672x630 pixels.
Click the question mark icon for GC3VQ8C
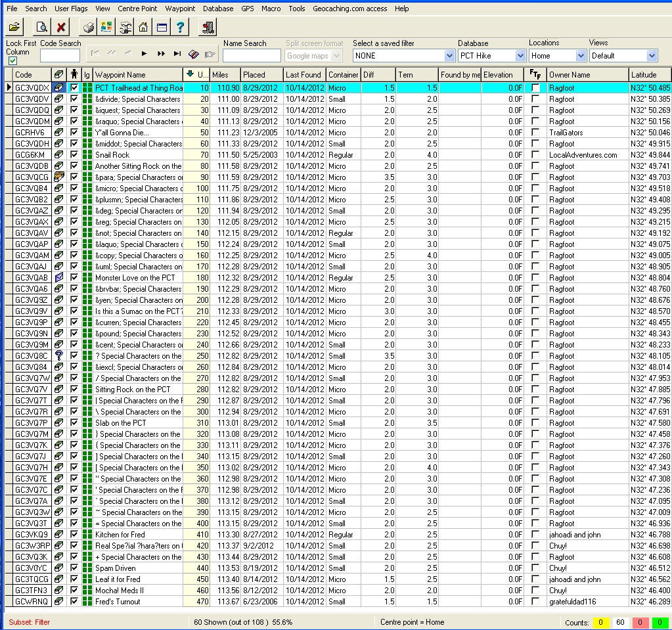(58, 355)
